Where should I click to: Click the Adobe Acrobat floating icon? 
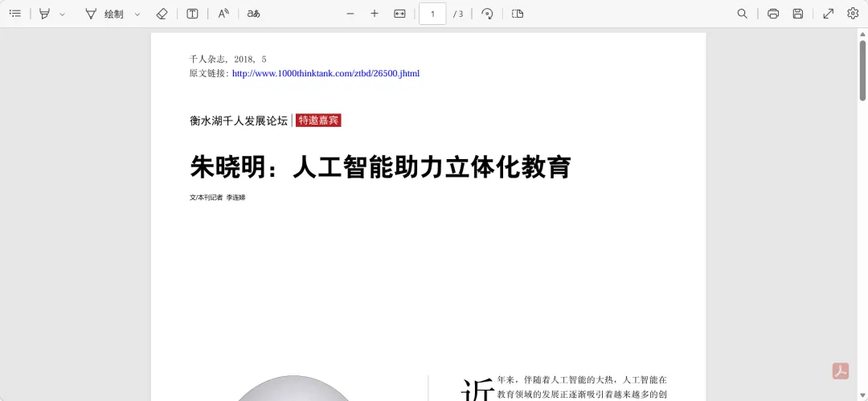pyautogui.click(x=841, y=371)
